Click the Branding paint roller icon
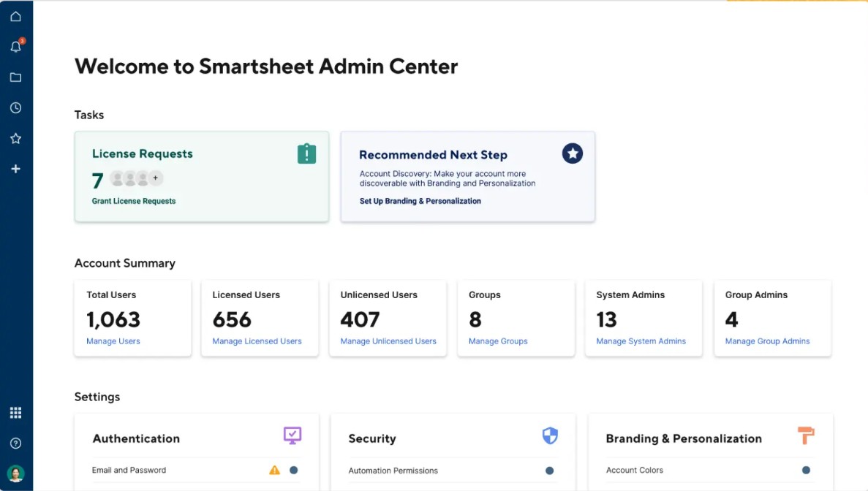The height and width of the screenshot is (491, 868). (805, 434)
